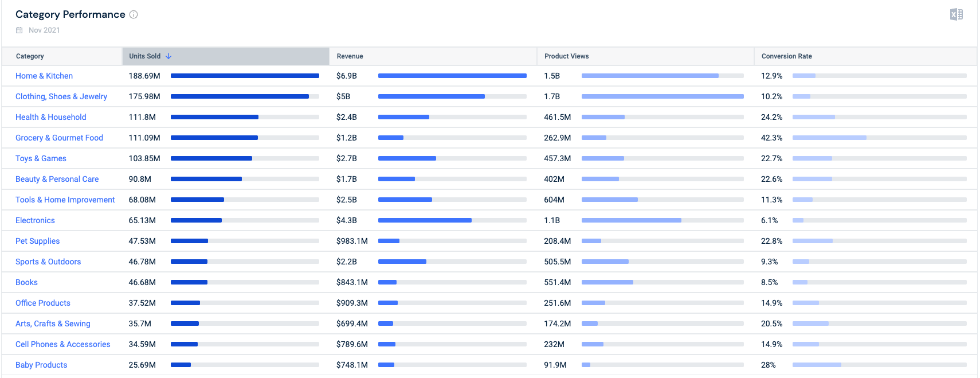Open Grocery & Gourmet Food category
The image size is (980, 378).
tap(59, 138)
